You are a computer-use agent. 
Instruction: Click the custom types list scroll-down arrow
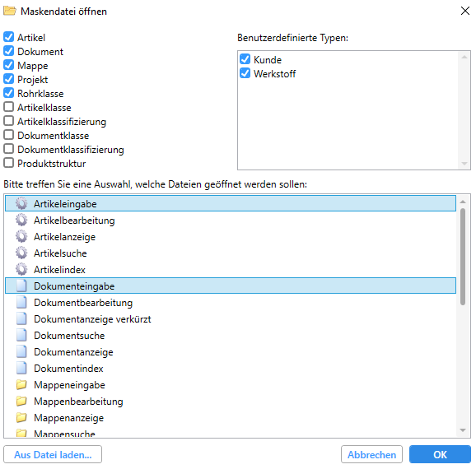(x=464, y=164)
